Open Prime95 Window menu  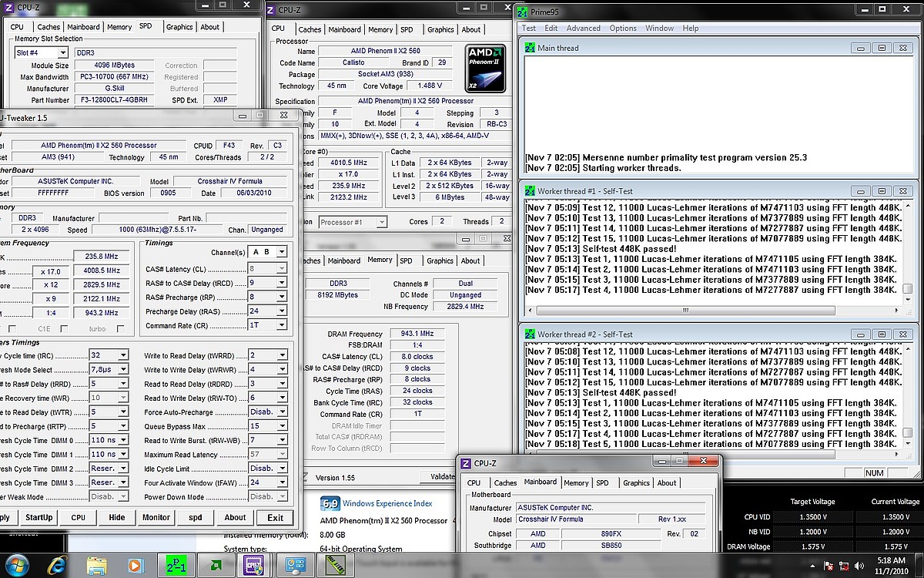(x=659, y=29)
